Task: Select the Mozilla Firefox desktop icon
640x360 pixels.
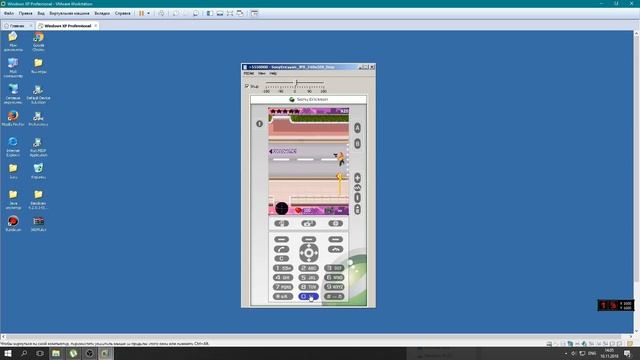Action: tap(13, 118)
